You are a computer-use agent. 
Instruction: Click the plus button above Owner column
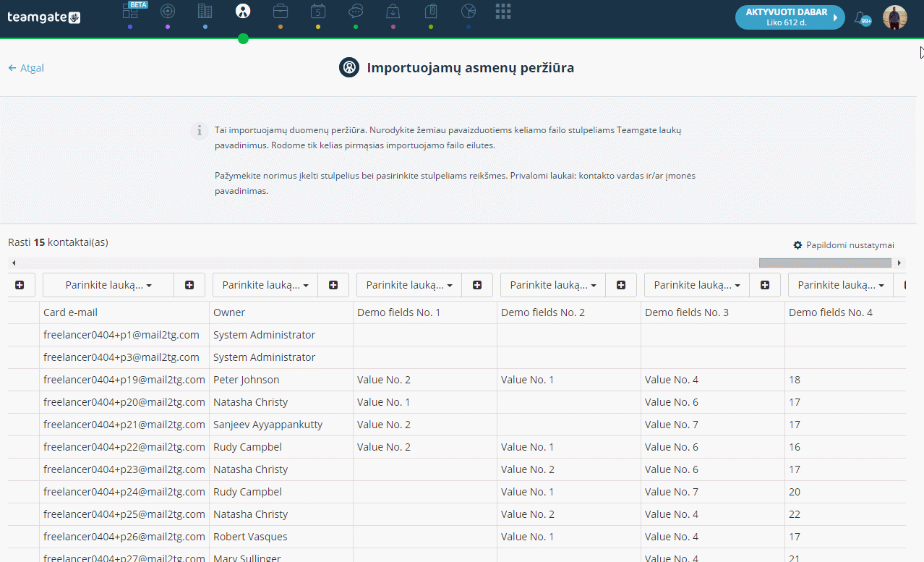(x=333, y=285)
